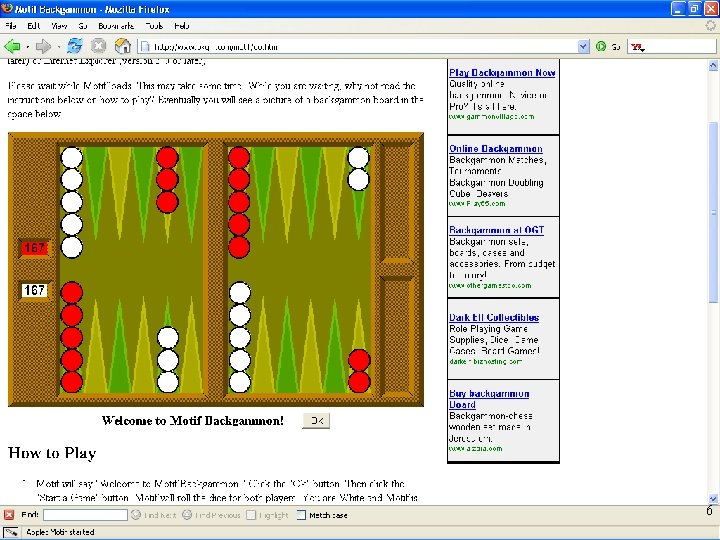The image size is (720, 540).
Task: Click the green Go button icon
Action: [x=601, y=46]
